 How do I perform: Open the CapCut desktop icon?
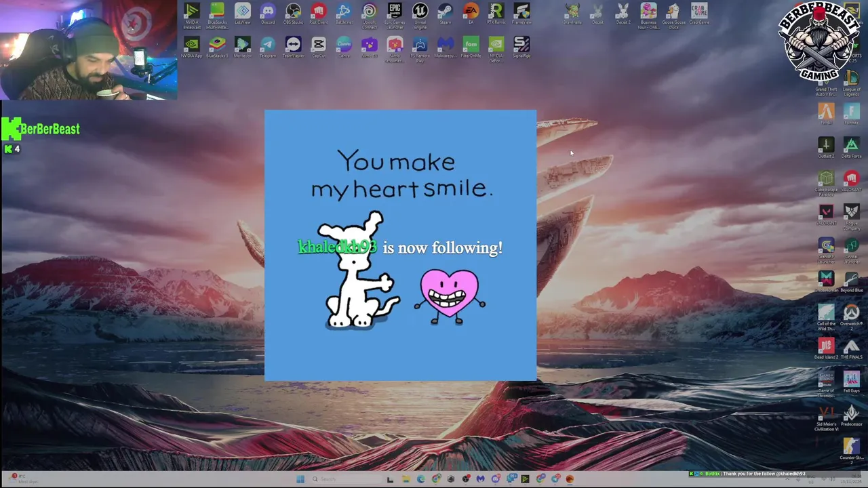[318, 47]
